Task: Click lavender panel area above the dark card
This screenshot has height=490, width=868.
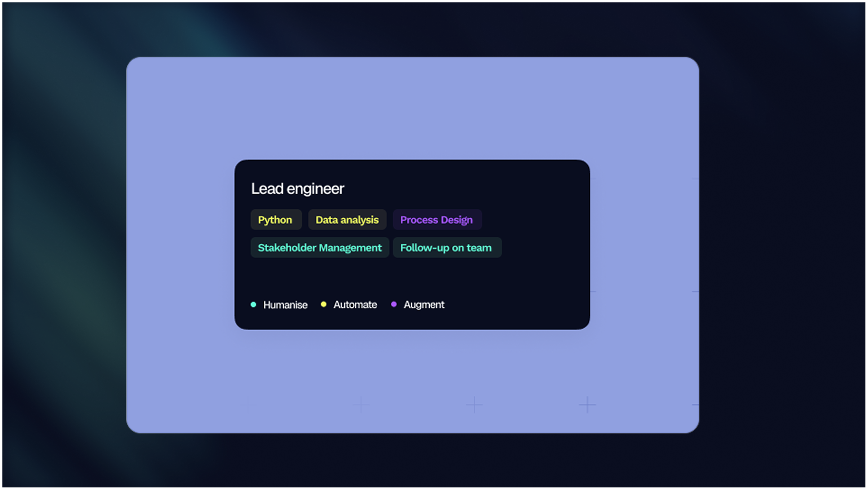Action: pyautogui.click(x=412, y=108)
